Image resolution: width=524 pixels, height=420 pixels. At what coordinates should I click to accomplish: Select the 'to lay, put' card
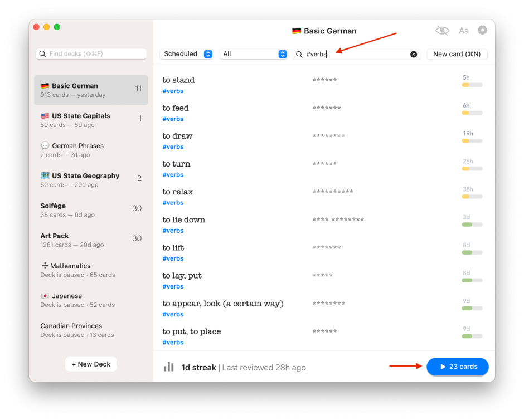pyautogui.click(x=324, y=281)
